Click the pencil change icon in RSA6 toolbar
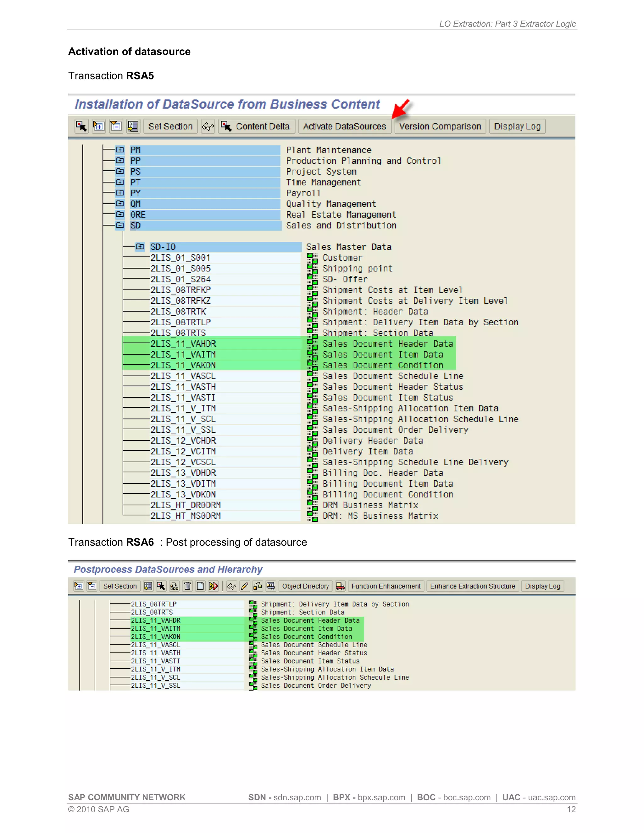The width and height of the screenshot is (644, 833). pos(245,586)
